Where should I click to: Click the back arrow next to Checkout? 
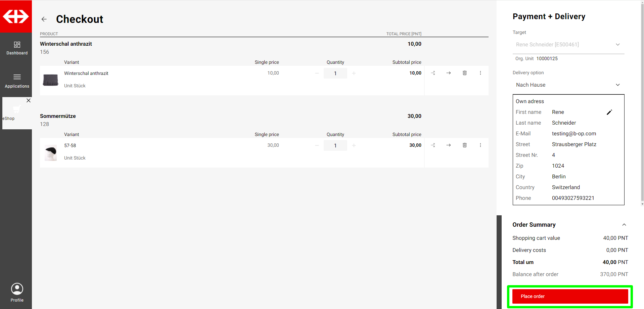[x=44, y=19]
